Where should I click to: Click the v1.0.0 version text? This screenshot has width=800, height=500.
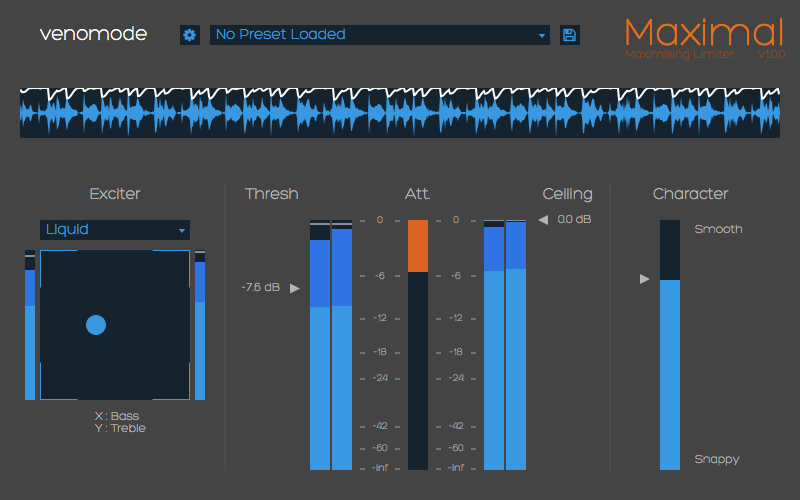(771, 55)
